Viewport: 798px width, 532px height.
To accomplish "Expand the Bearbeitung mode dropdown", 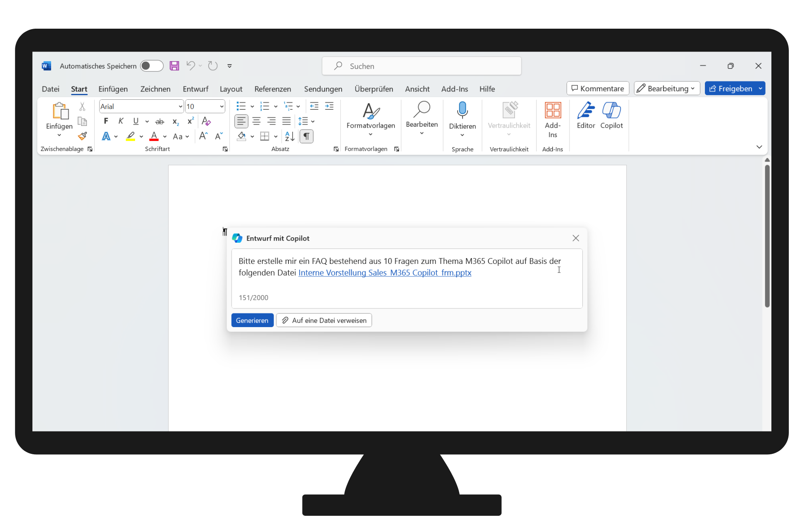I will tap(667, 89).
